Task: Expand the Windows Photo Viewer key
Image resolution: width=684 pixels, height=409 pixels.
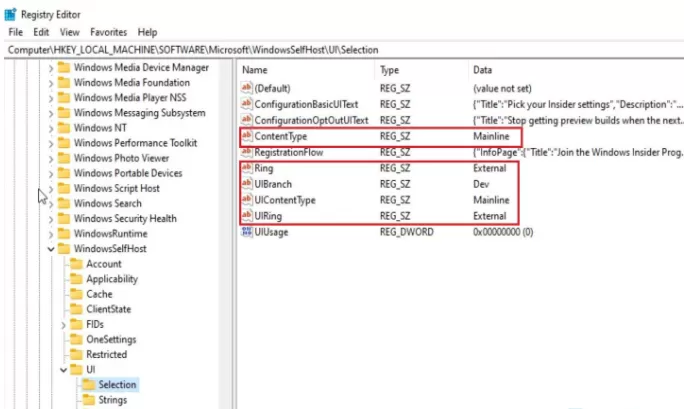Action: point(51,159)
